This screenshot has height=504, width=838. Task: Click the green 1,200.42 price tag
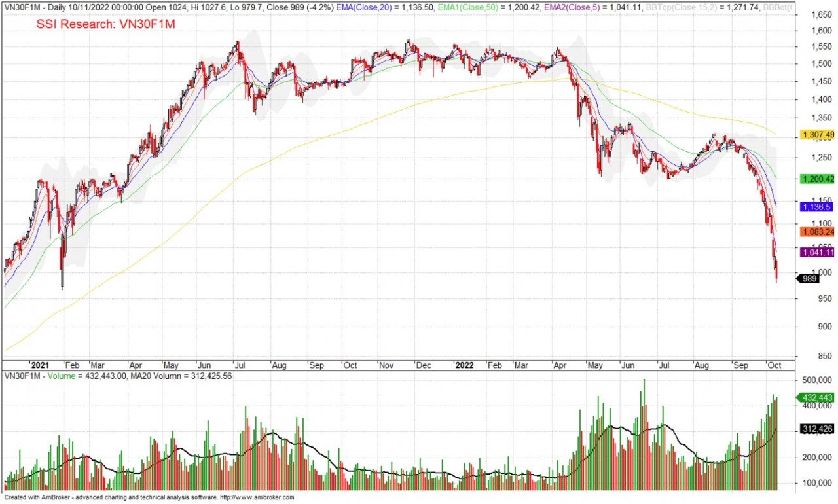click(817, 179)
